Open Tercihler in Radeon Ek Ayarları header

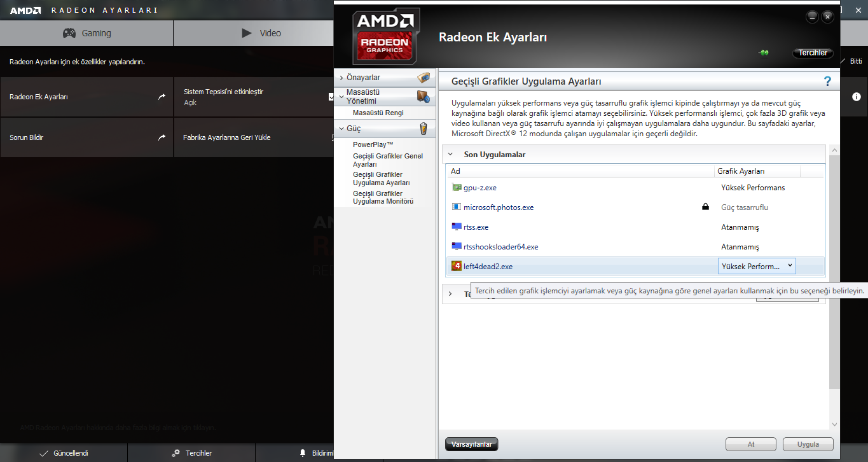pyautogui.click(x=813, y=53)
